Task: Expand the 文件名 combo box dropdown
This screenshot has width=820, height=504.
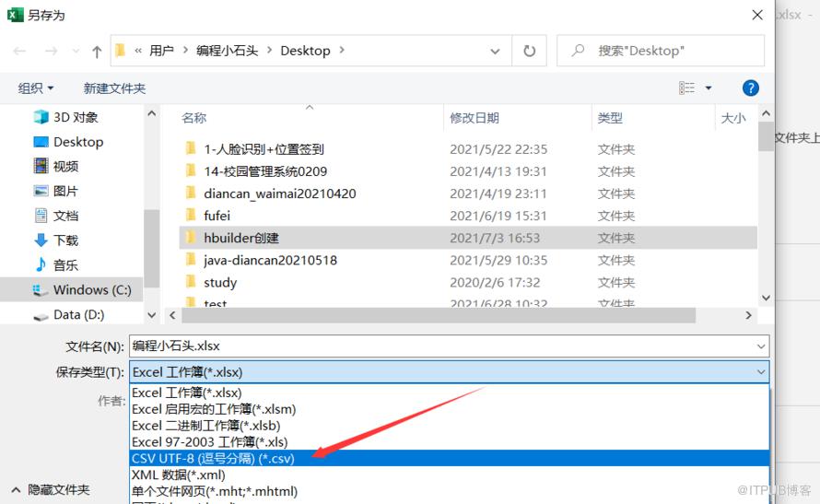Action: (761, 346)
